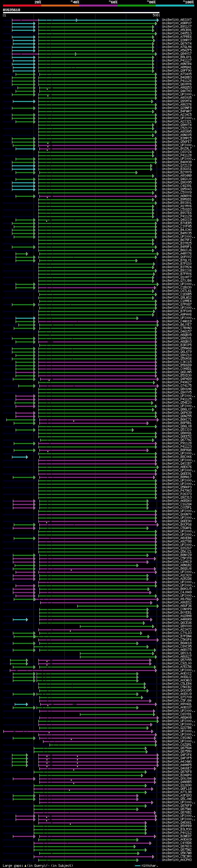197x868 pixels.
Task: Open hit UniRef100_A9RPU7
Action: 177,23
